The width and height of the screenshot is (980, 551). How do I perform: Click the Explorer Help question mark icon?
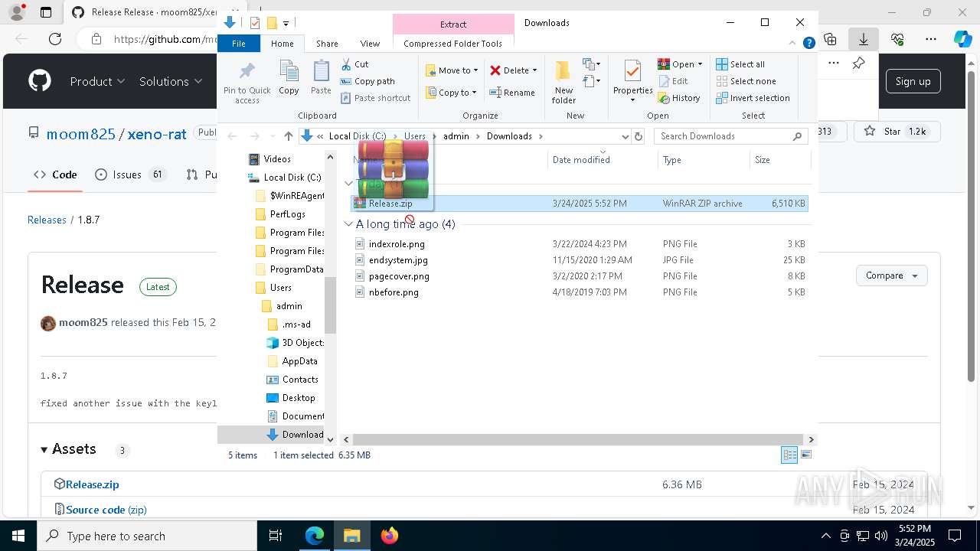point(808,44)
